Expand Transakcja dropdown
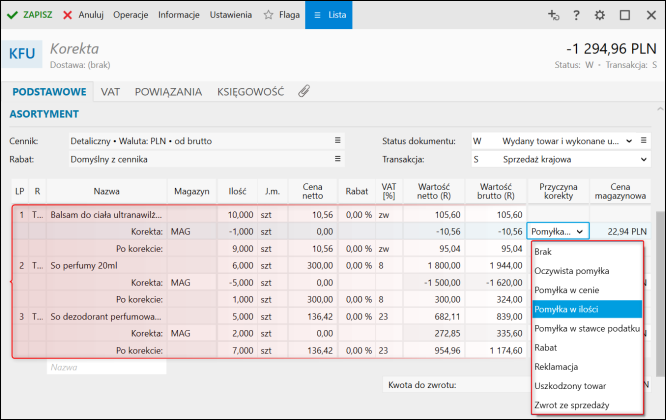Screen dimensions: 666x420 point(644,160)
